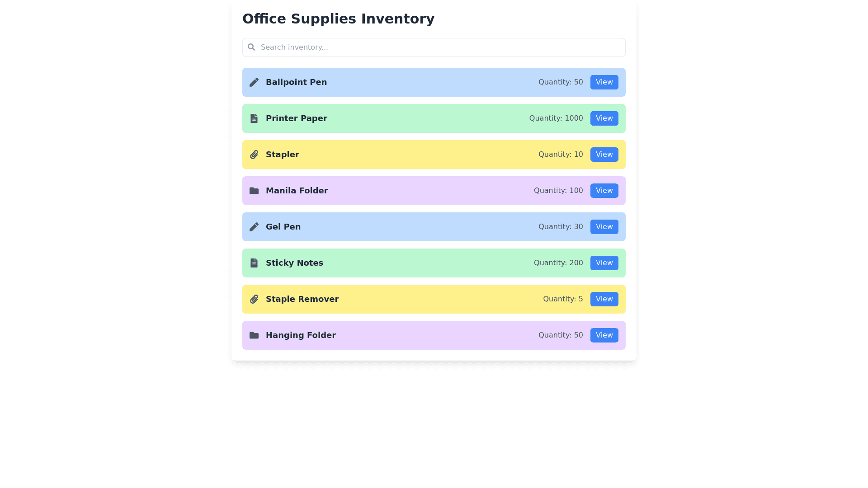Click the pencil icon beside Gel Pen
Screen dimensions: 868x488
coord(254,227)
